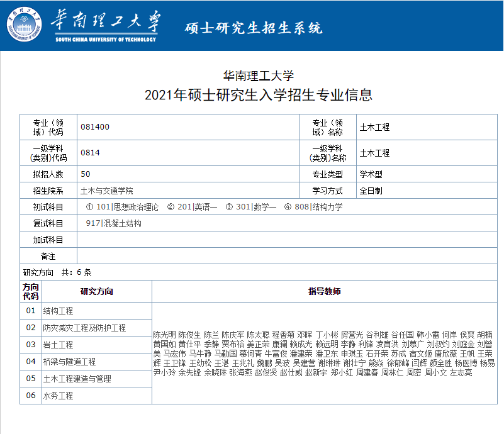Click advisor name 陈光明
Screen dimensions: 504x434
(x=164, y=335)
